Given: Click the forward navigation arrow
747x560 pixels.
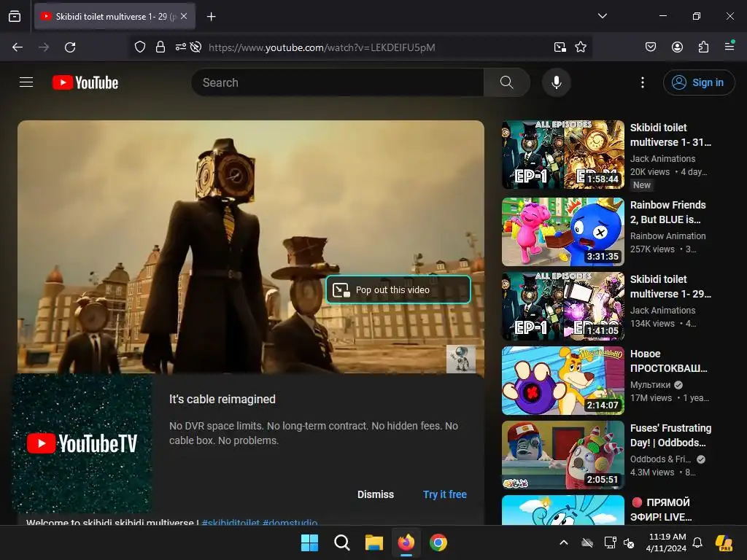Looking at the screenshot, I should click(x=44, y=47).
